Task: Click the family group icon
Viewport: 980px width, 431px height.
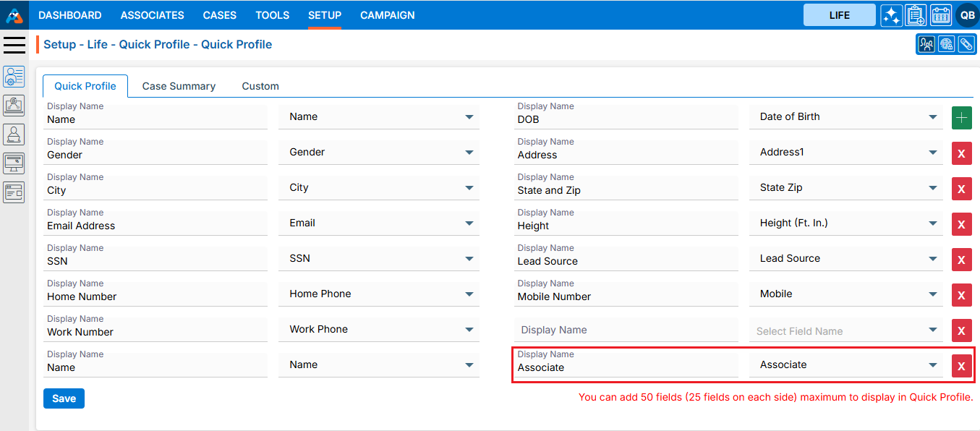Action: click(x=926, y=45)
